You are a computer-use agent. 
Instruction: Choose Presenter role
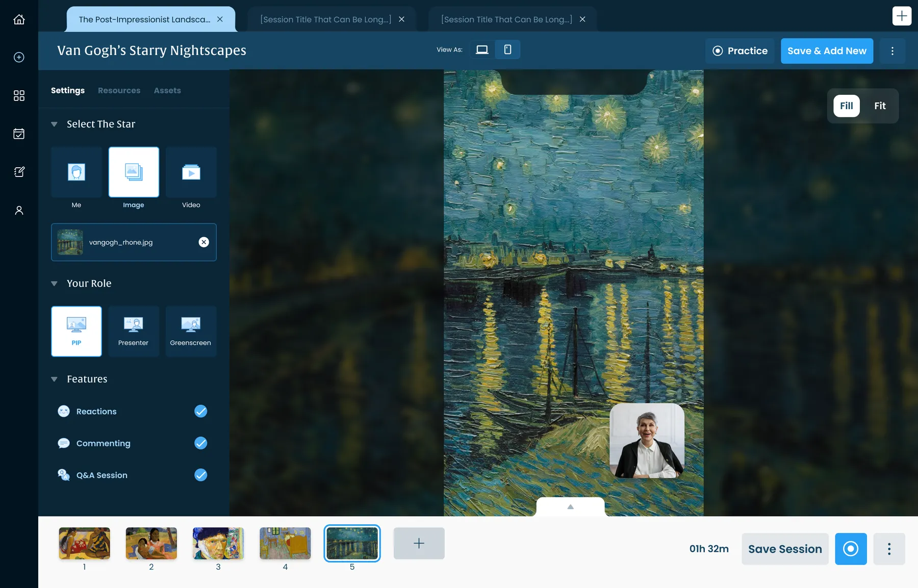point(134,331)
